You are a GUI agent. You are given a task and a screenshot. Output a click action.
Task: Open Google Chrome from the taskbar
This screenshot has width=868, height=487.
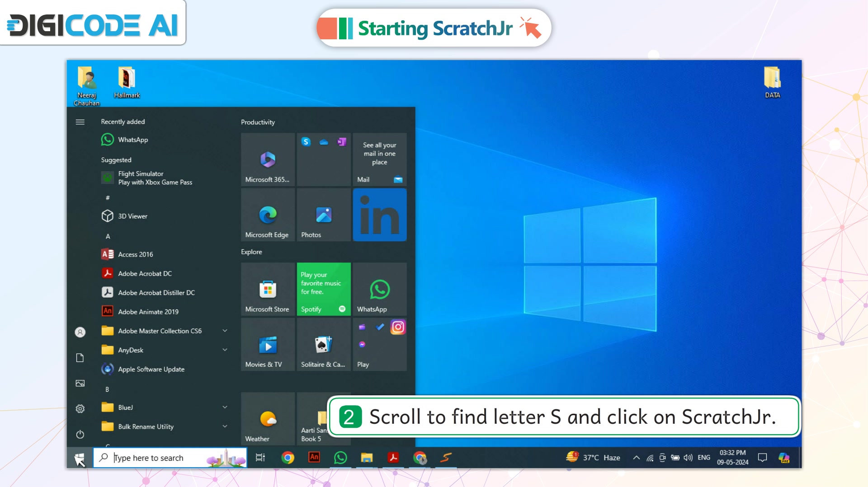click(x=288, y=458)
